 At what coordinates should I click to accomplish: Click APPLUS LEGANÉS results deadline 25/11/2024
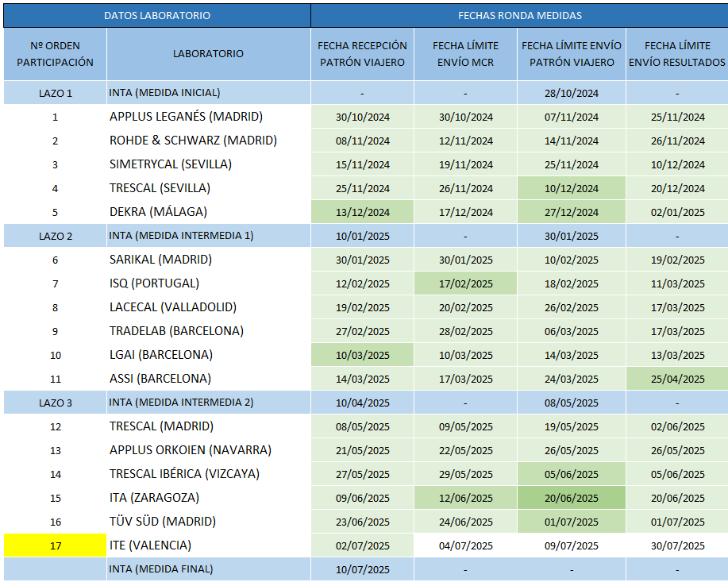[677, 117]
